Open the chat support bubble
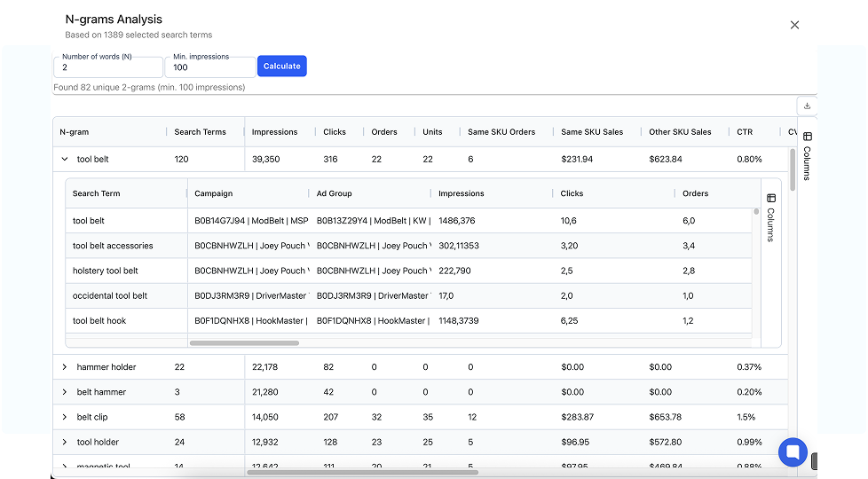Image resolution: width=868 pixels, height=479 pixels. (793, 452)
